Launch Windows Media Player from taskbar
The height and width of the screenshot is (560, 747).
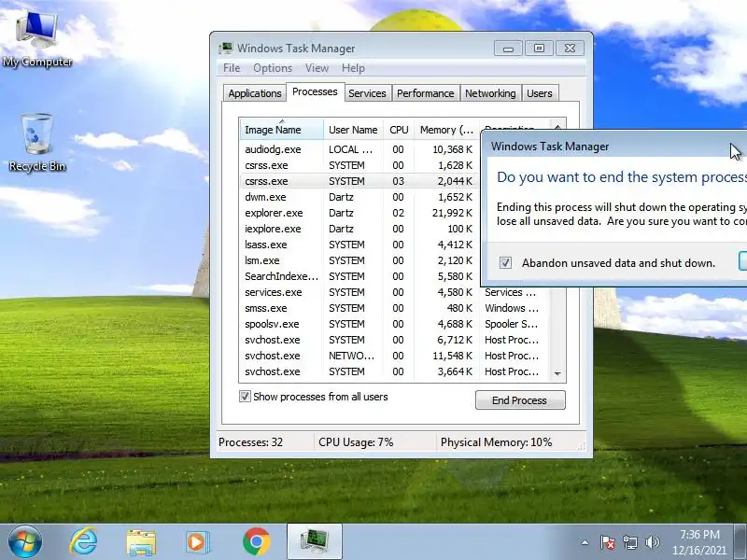coord(198,542)
